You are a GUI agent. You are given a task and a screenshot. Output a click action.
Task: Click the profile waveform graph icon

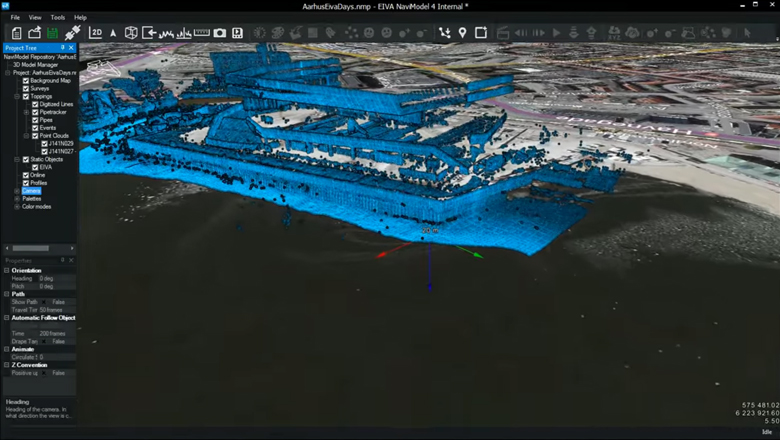(x=166, y=33)
